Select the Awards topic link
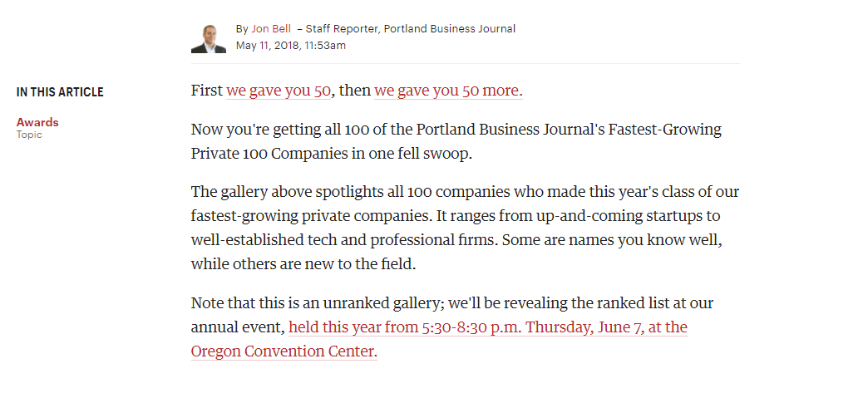Screen dimensions: 868x393 (37, 122)
